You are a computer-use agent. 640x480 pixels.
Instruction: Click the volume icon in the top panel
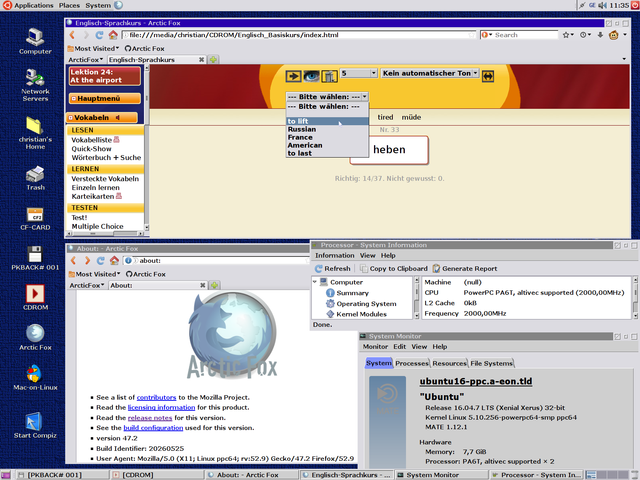click(602, 5)
